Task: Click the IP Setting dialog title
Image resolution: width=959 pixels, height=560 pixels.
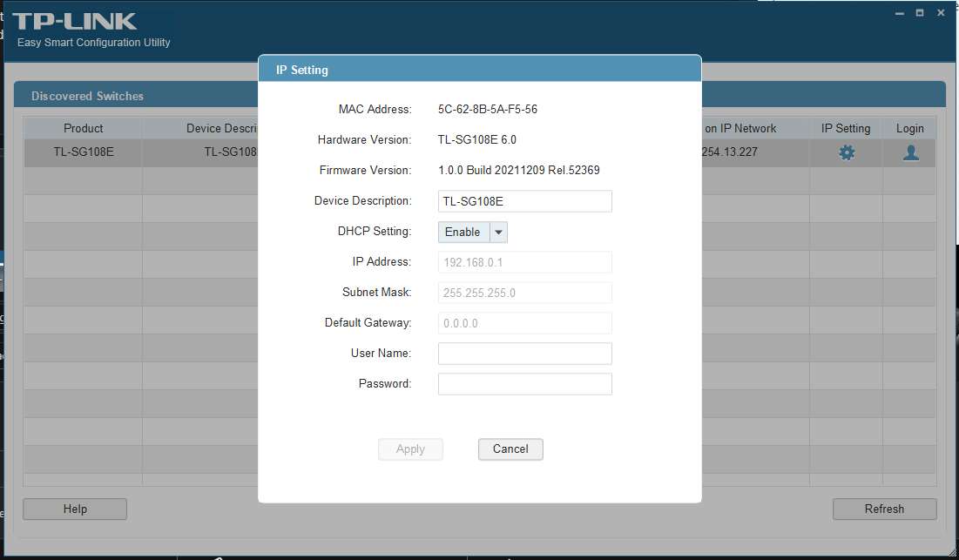Action: click(x=302, y=71)
